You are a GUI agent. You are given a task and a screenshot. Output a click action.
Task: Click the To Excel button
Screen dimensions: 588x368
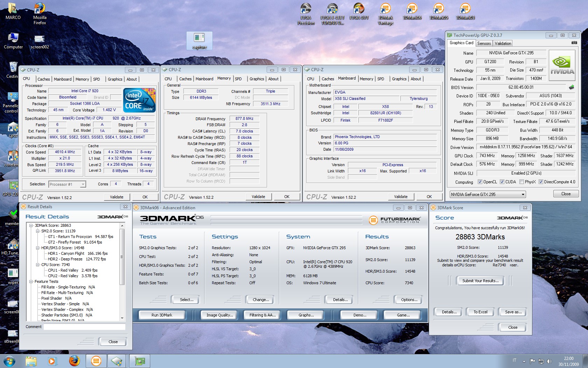[x=480, y=312]
